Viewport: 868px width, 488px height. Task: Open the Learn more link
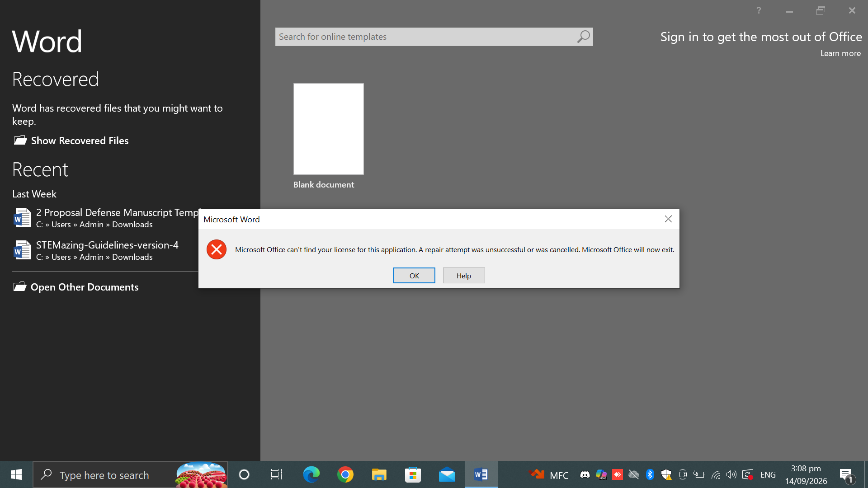coord(840,53)
